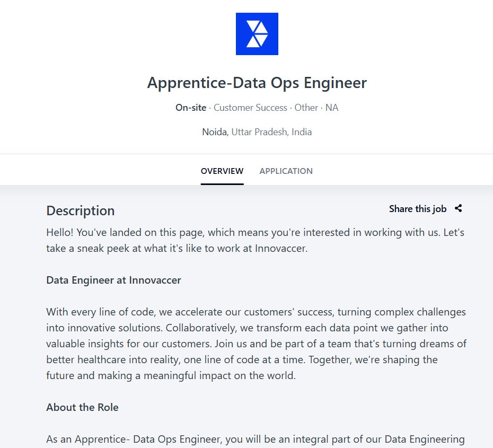This screenshot has width=493, height=448.
Task: Switch to the APPLICATION tab
Action: [286, 171]
